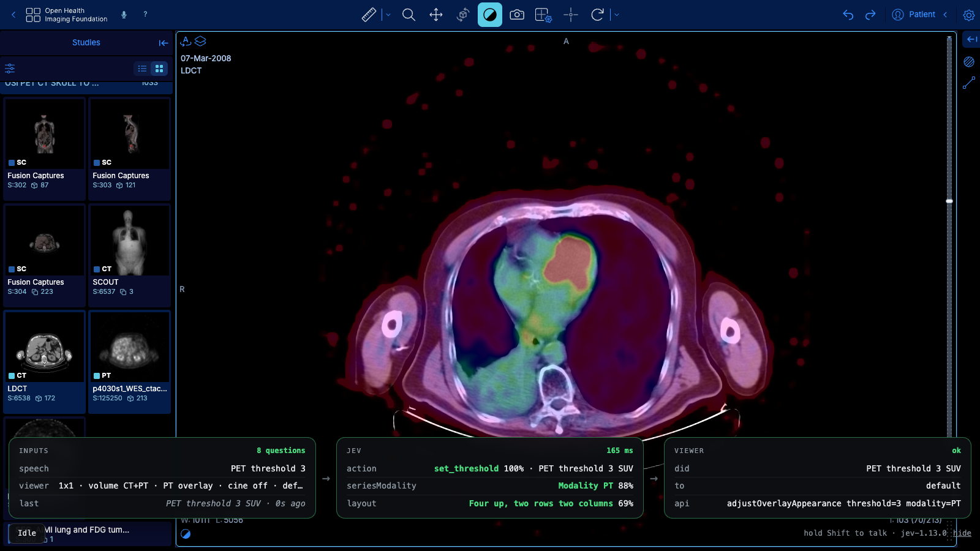The width and height of the screenshot is (980, 551).
Task: Switch series browser to list view
Action: [142, 69]
